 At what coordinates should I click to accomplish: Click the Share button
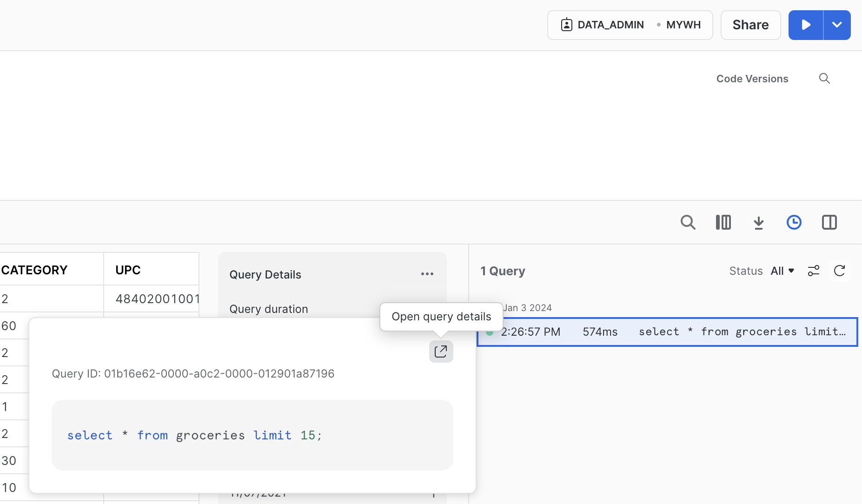point(750,25)
